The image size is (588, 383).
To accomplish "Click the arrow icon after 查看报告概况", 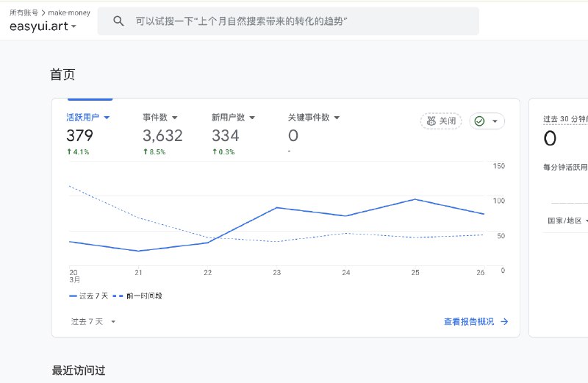I will click(504, 321).
